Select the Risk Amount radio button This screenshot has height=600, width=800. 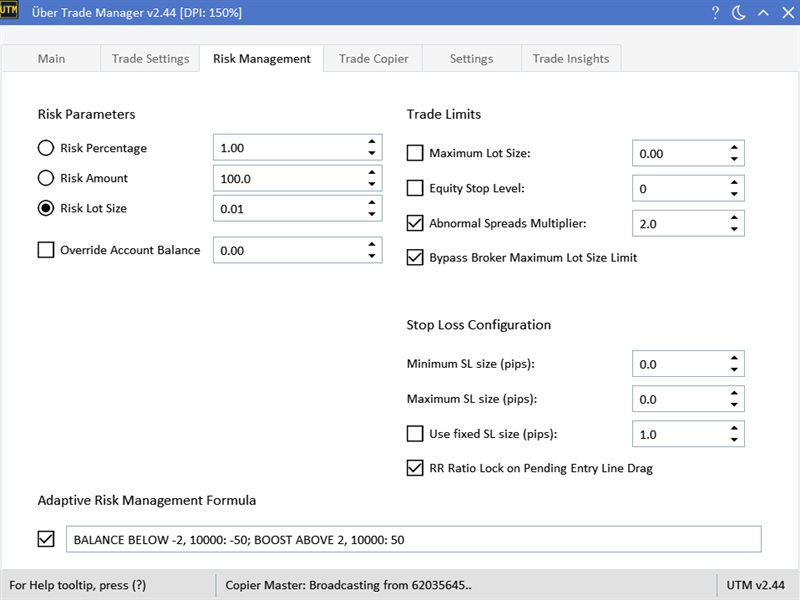pyautogui.click(x=46, y=178)
